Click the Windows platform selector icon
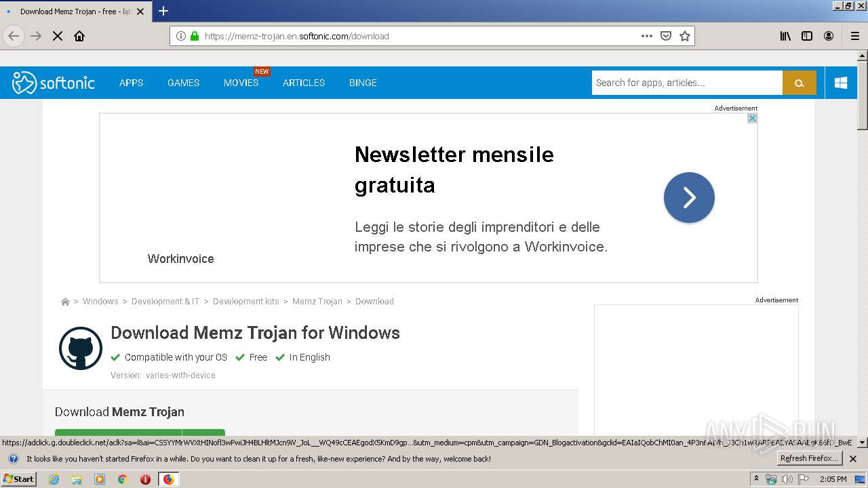 841,83
